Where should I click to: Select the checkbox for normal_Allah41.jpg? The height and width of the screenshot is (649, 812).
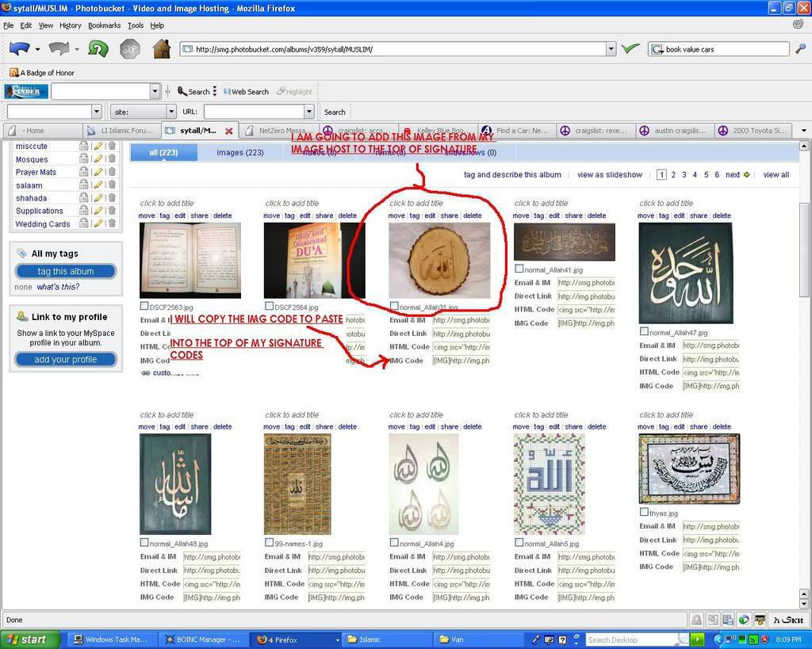[x=519, y=269]
